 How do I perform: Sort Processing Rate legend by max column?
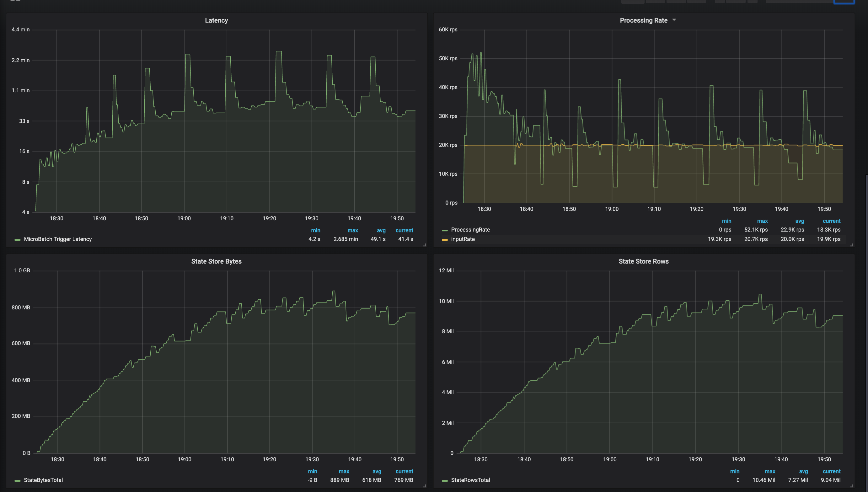(762, 221)
